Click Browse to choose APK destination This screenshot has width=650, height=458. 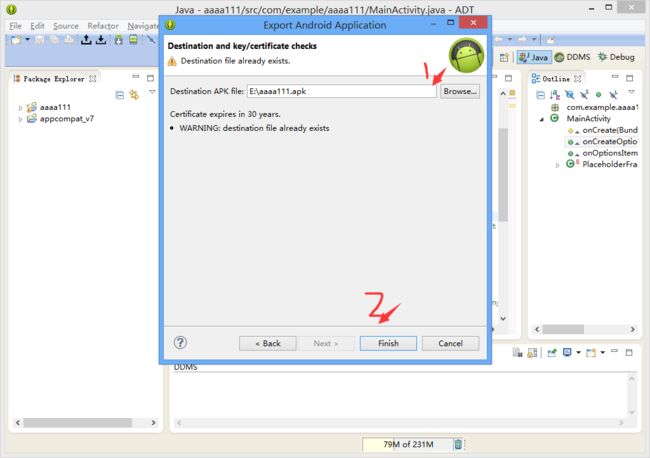pos(460,91)
